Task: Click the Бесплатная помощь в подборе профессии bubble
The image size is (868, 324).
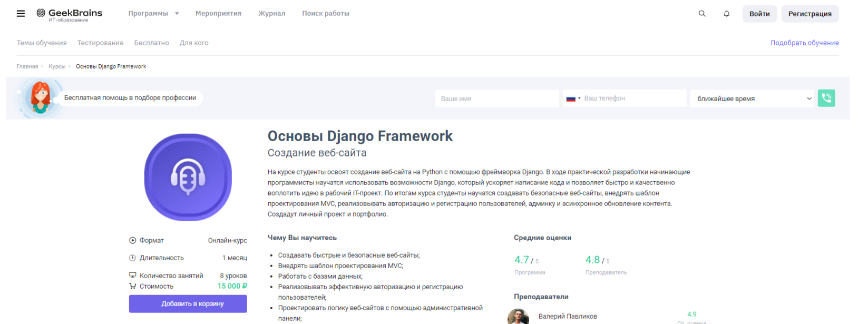Action: pos(130,98)
